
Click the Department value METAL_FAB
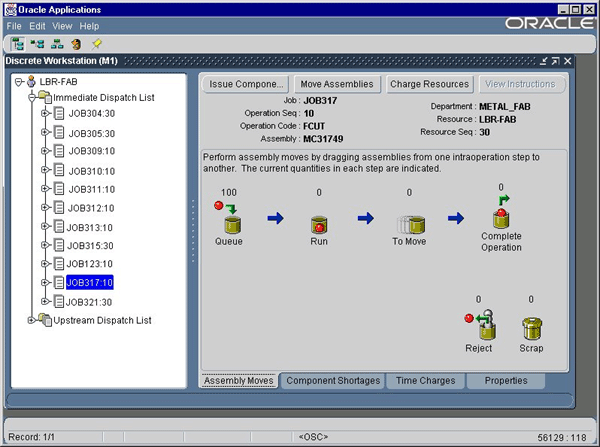[505, 107]
